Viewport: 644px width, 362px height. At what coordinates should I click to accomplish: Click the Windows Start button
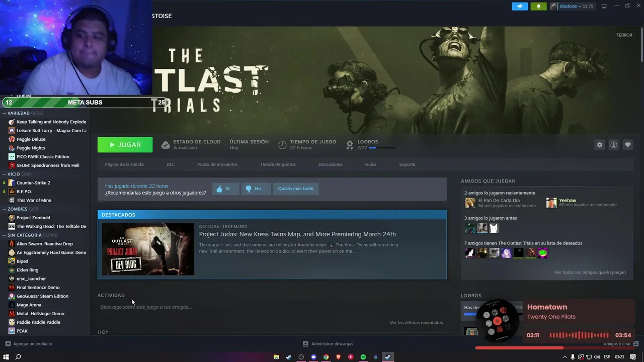(5, 357)
